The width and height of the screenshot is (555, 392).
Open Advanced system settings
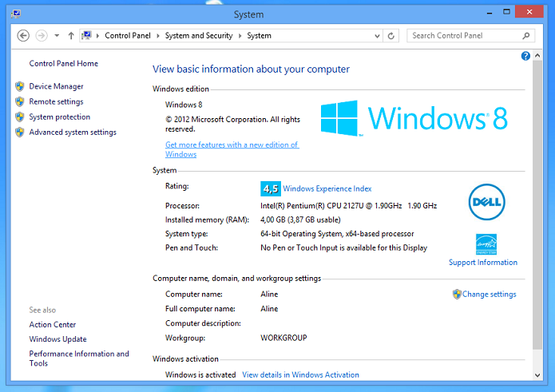coord(73,133)
